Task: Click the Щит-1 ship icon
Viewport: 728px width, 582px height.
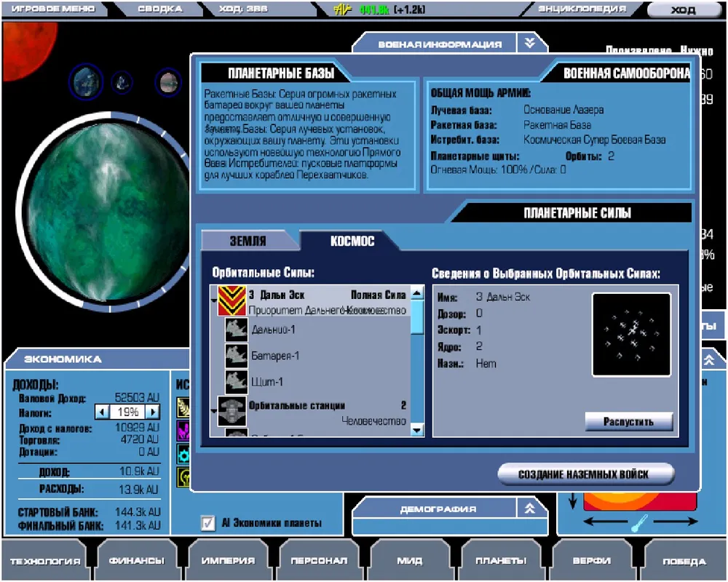Action: [x=235, y=382]
